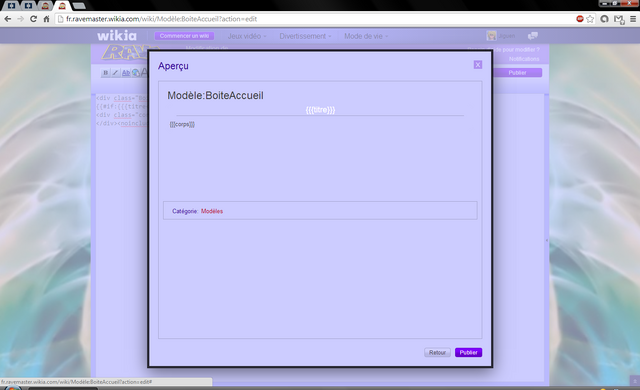Open the Chrome hamburger menu
The height and width of the screenshot is (390, 640).
[x=633, y=19]
